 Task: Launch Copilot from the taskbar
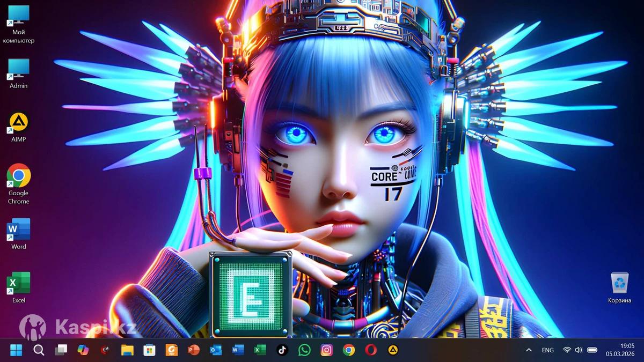83,350
